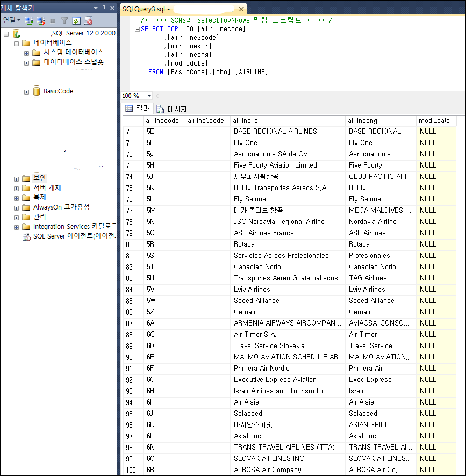Collapse the 데이터베이스 folder node
Image resolution: width=466 pixels, height=476 pixels.
click(16, 43)
